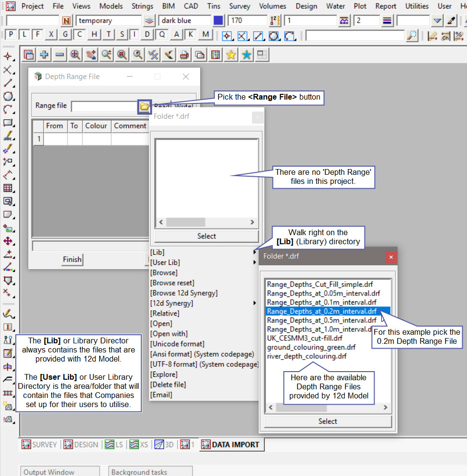This screenshot has height=476, width=467.
Task: Click the dark blue colour swatch
Action: (x=218, y=21)
